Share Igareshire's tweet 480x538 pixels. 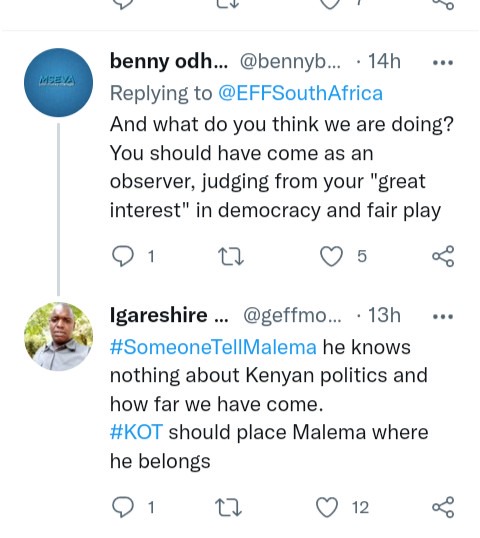click(x=443, y=507)
